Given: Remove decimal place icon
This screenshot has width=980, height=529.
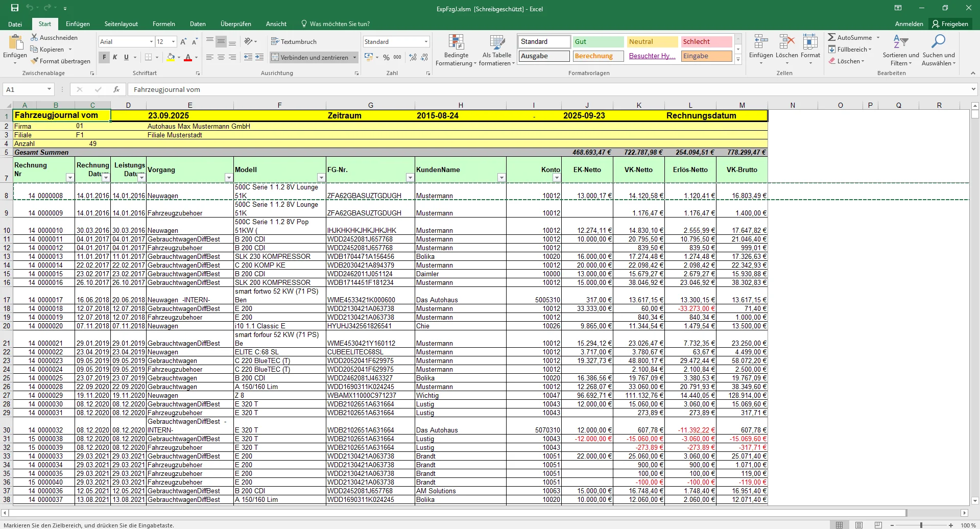Looking at the screenshot, I should point(424,57).
